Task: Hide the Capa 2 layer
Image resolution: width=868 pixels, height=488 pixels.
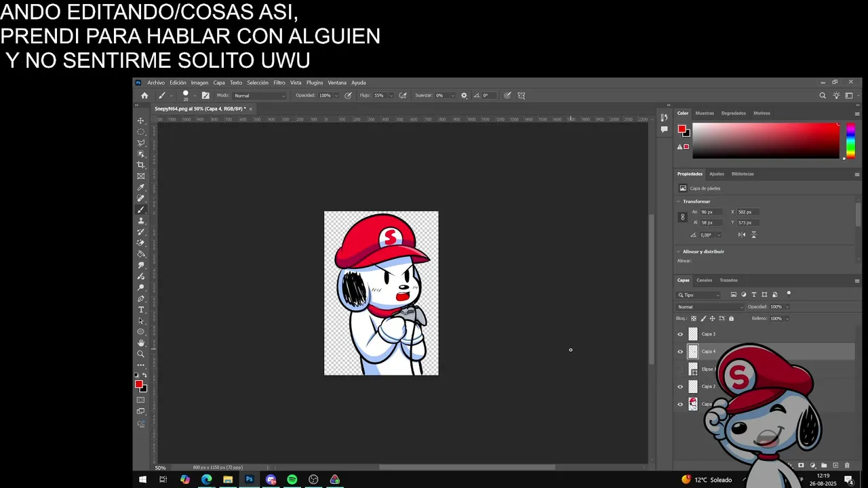Action: point(680,387)
